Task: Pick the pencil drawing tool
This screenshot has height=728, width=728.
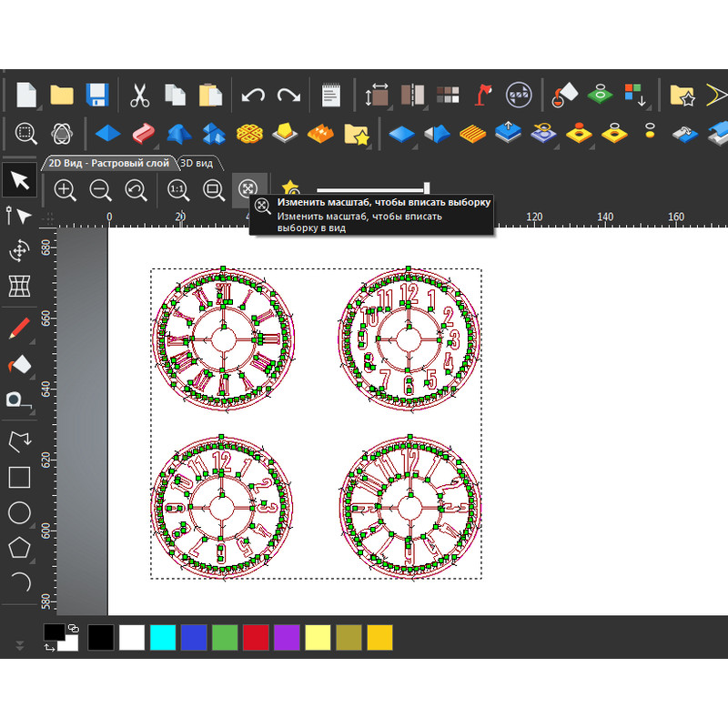Action: coord(20,329)
